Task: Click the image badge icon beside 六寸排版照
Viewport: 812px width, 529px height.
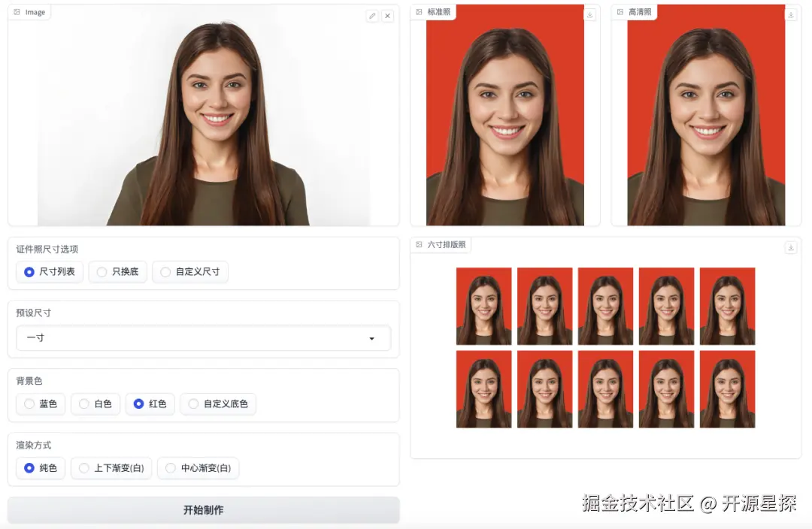Action: point(418,244)
